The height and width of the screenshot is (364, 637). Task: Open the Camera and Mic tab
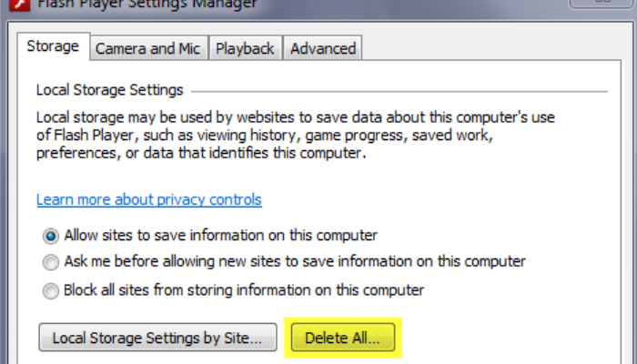[148, 48]
